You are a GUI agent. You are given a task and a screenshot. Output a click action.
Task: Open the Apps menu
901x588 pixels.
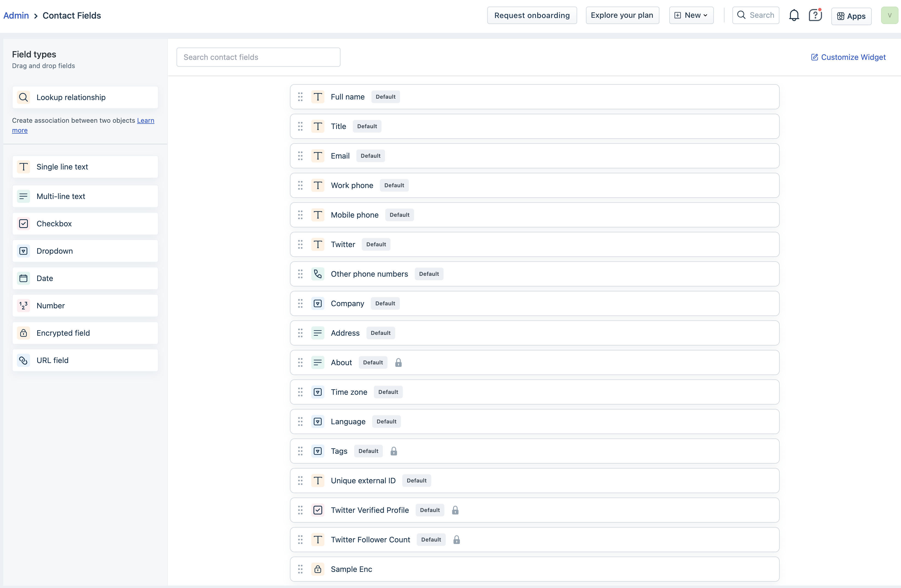(x=851, y=16)
